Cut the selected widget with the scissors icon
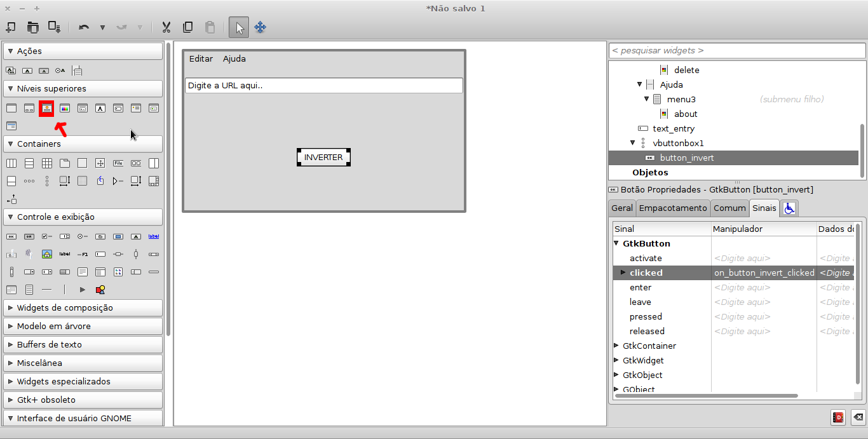Screen dimensions: 868x439 166,27
